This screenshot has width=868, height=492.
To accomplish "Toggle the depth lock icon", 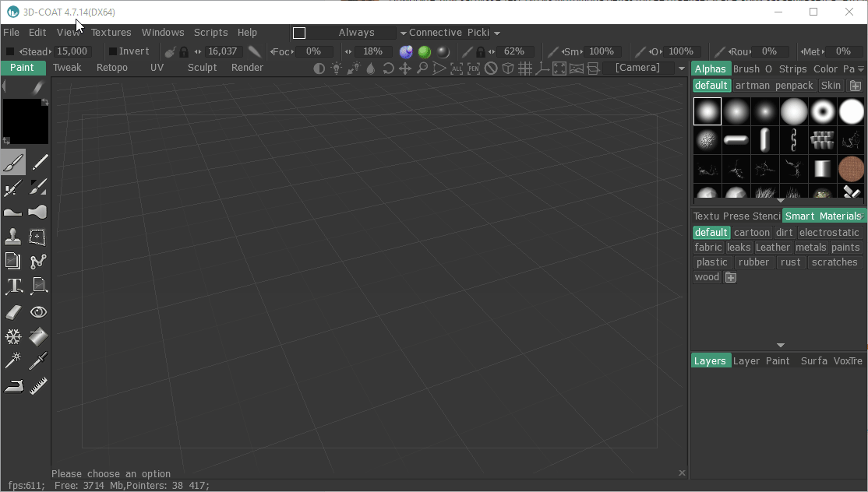I will click(x=481, y=52).
